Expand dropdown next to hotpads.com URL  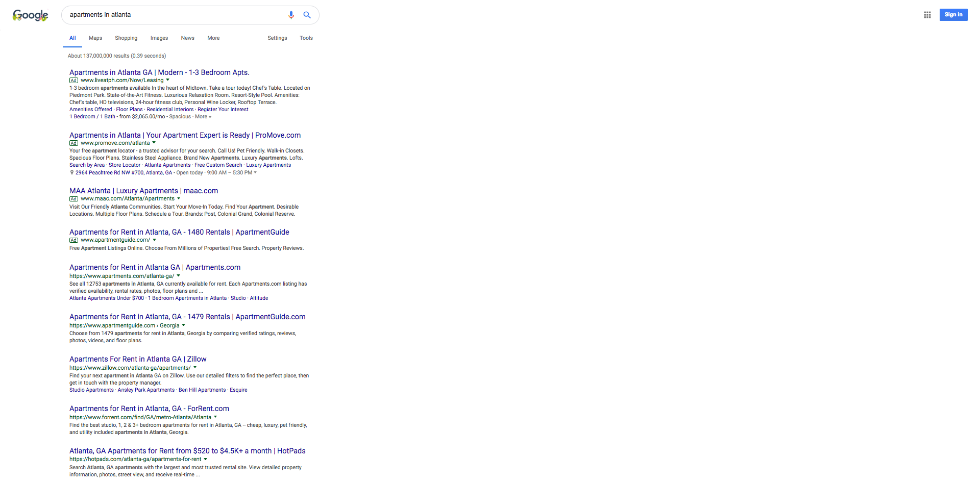pos(205,459)
